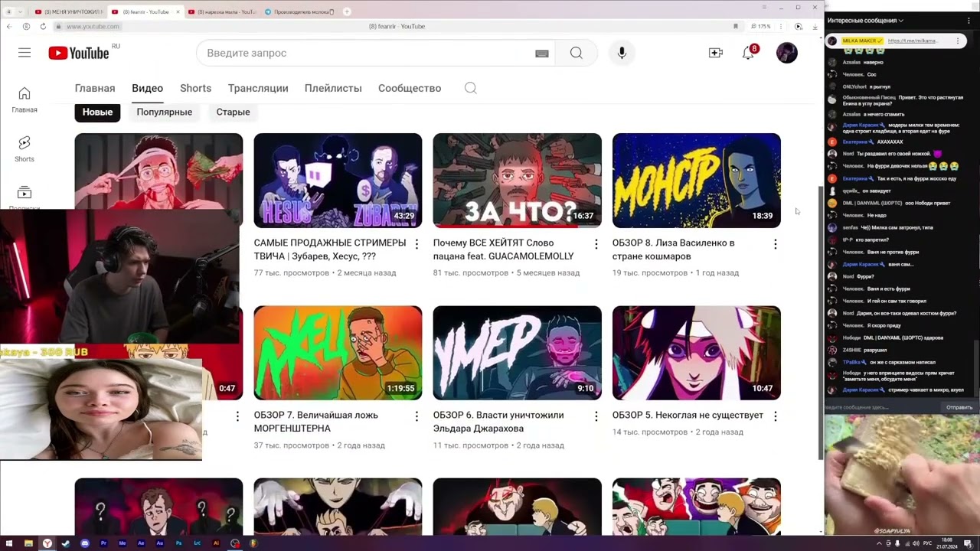Open browser downloads icon
980x551 pixels.
(815, 27)
